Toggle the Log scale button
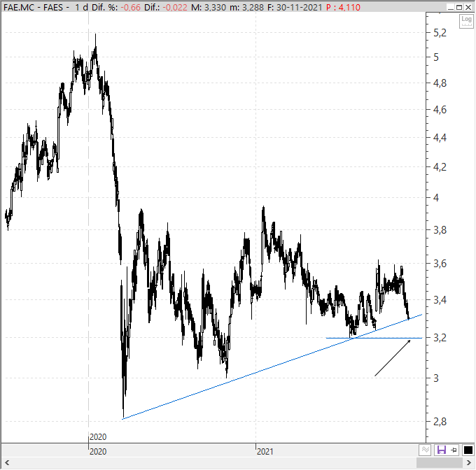This screenshot has height=470, width=476. coord(466,21)
